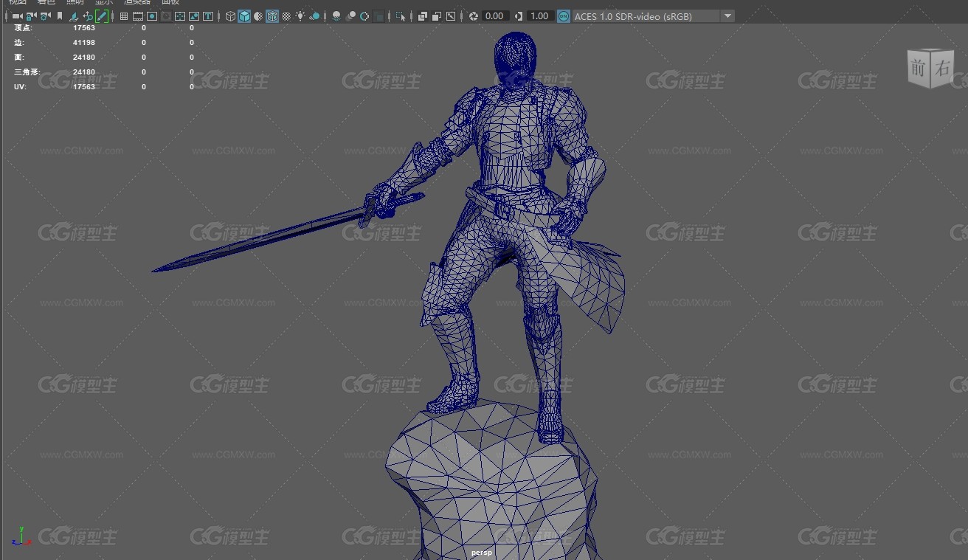Click the Gamma contrast icon

tap(519, 16)
